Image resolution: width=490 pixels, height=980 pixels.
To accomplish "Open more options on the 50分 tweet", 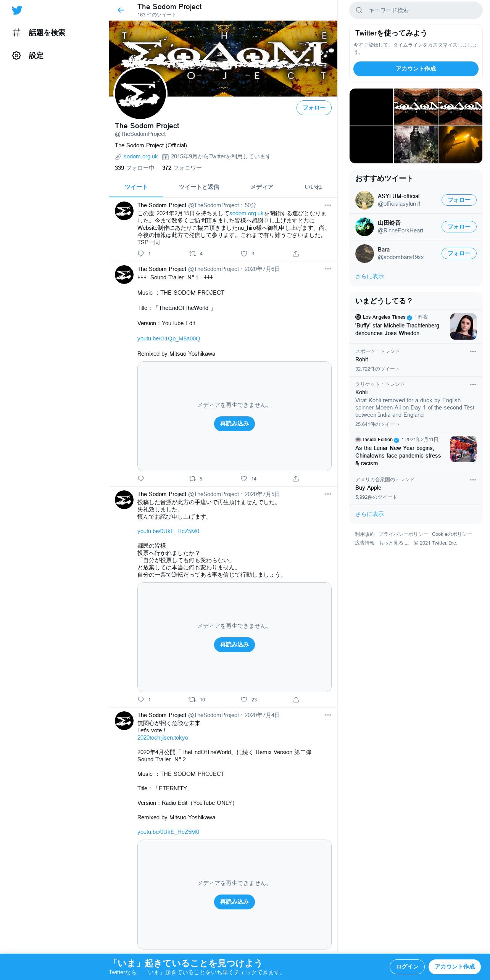I will pos(328,205).
